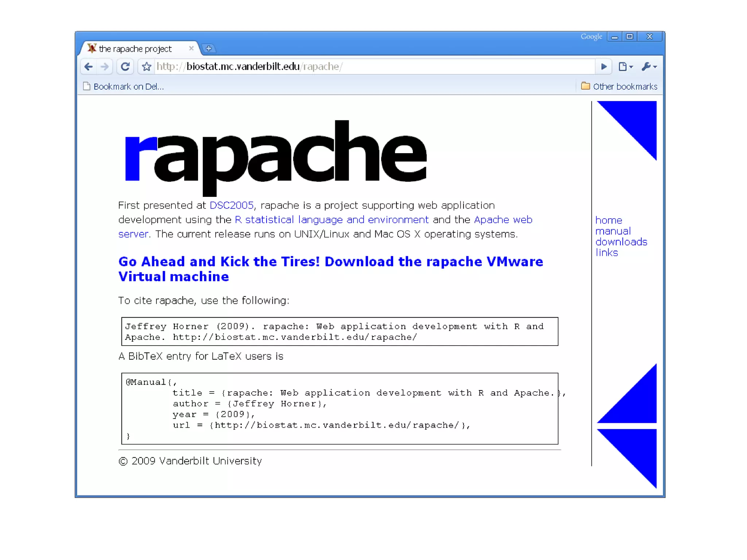This screenshot has width=747, height=560.
Task: Reload the page with the refresh icon
Action: (x=125, y=67)
